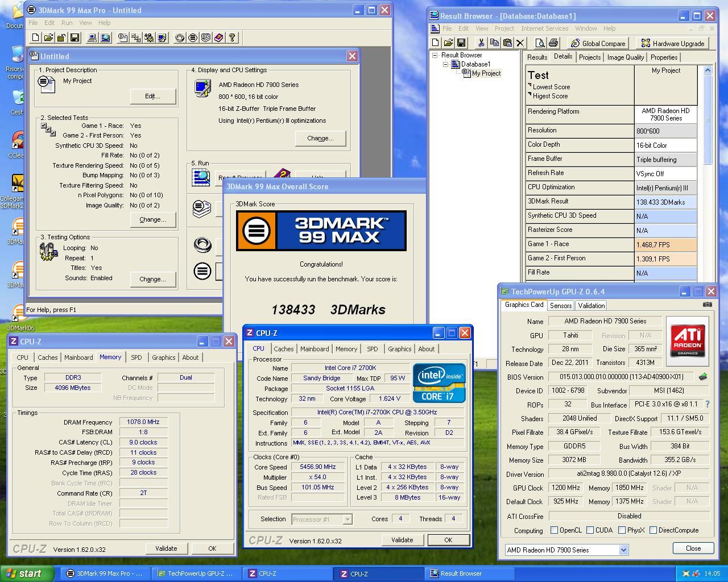Screen dimensions: 728x582
Task: Switch to Image Quality tab in Result Browser
Action: click(626, 57)
